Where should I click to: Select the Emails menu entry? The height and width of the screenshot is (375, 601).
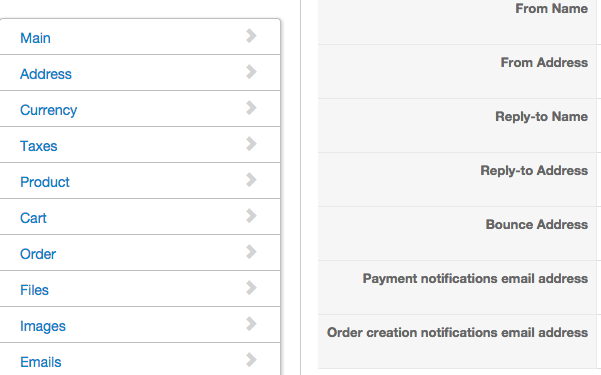(40, 362)
